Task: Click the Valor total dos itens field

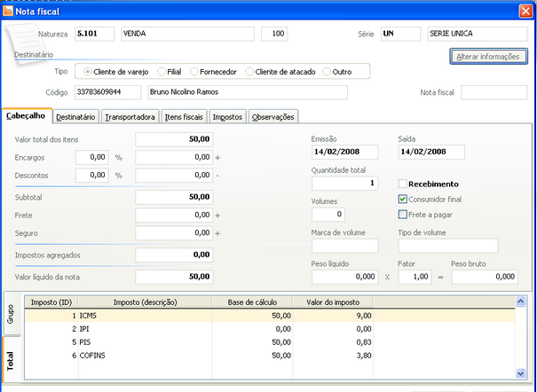Action: click(174, 139)
